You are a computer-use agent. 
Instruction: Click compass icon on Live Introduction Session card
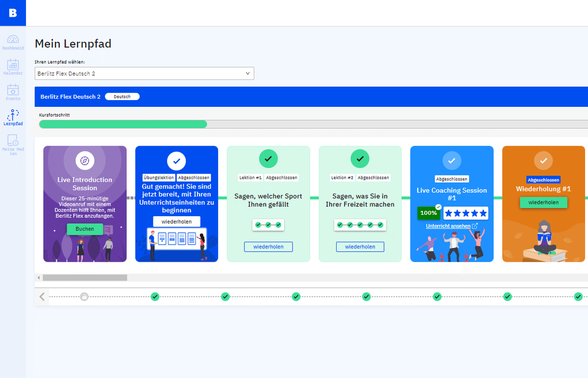tap(85, 160)
